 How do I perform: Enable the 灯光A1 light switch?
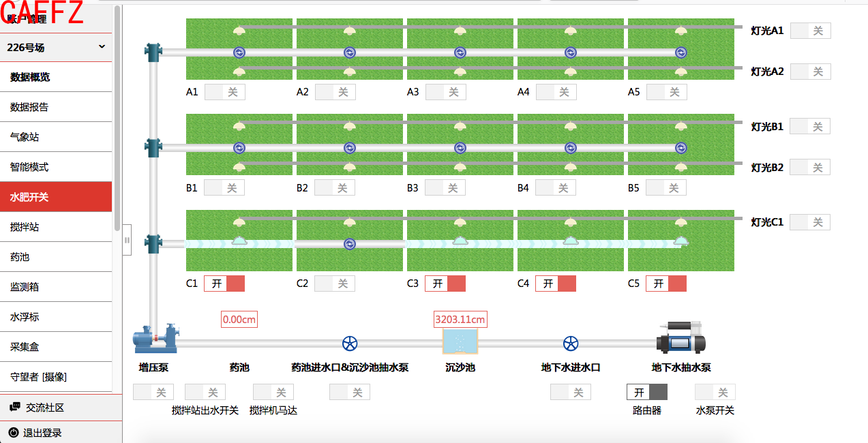(810, 31)
